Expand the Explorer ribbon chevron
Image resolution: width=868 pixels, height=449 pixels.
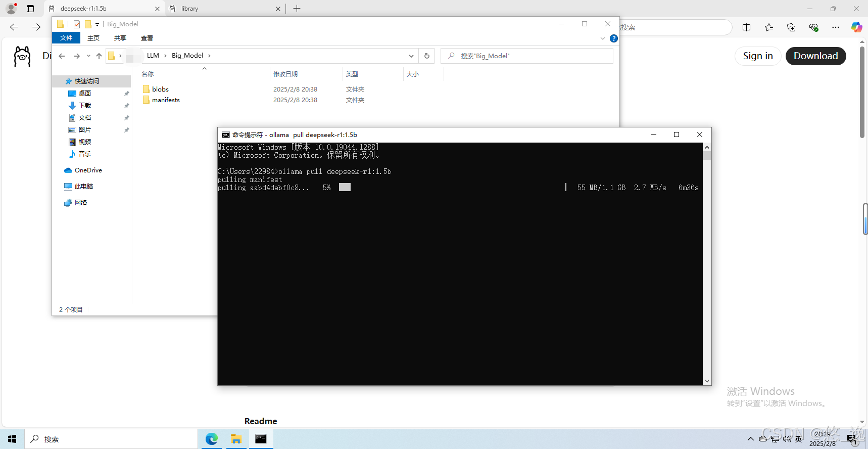tap(603, 38)
